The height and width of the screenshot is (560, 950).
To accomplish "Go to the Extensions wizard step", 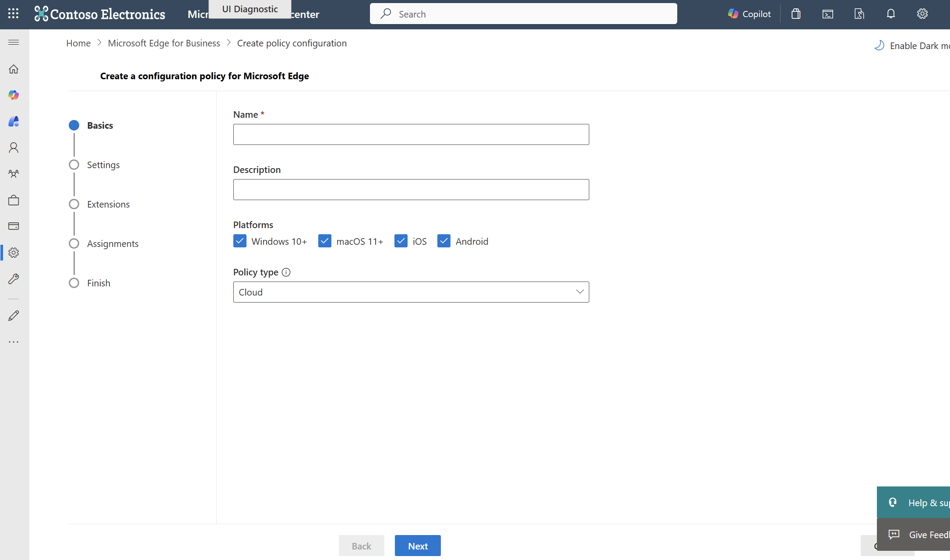I will click(x=108, y=204).
